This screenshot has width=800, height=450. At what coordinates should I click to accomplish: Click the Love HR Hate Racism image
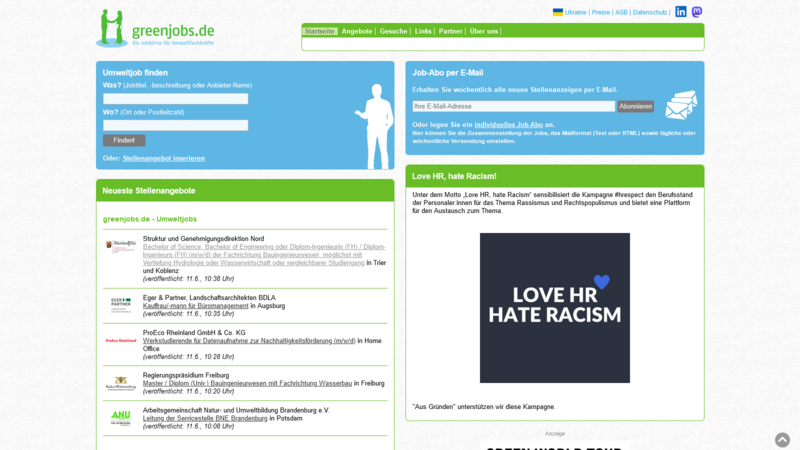coord(555,308)
